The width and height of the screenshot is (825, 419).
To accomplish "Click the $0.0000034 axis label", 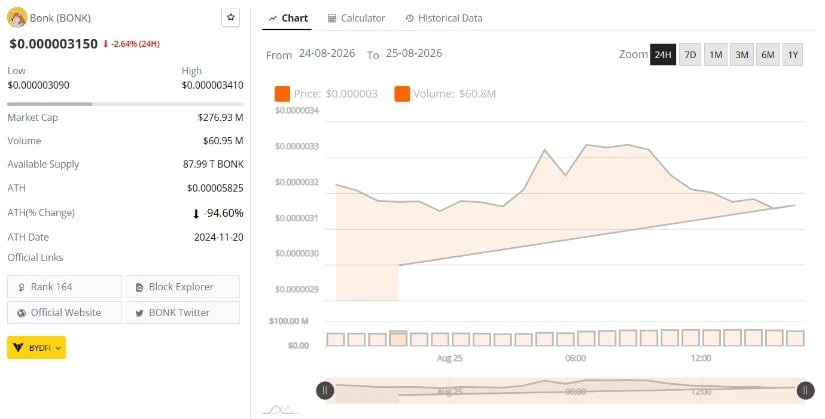I will (297, 111).
